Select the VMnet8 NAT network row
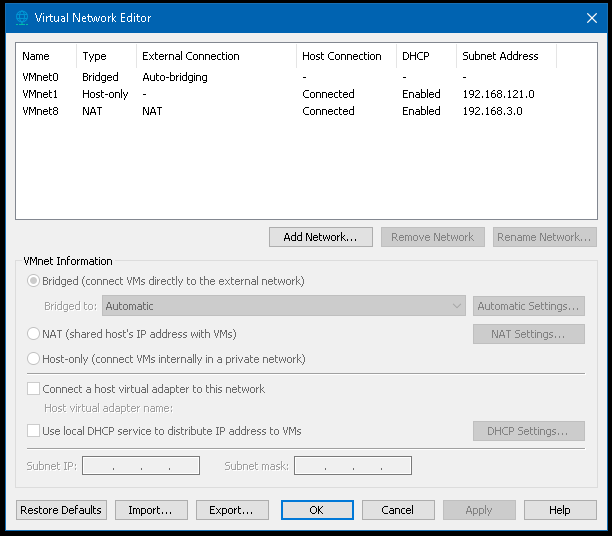 [x=40, y=111]
